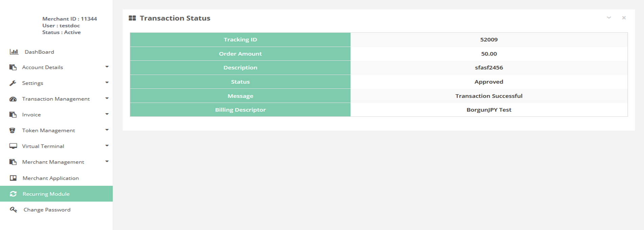The width and height of the screenshot is (644, 230).
Task: Click the Virtual Terminal monitor icon
Action: pyautogui.click(x=13, y=146)
